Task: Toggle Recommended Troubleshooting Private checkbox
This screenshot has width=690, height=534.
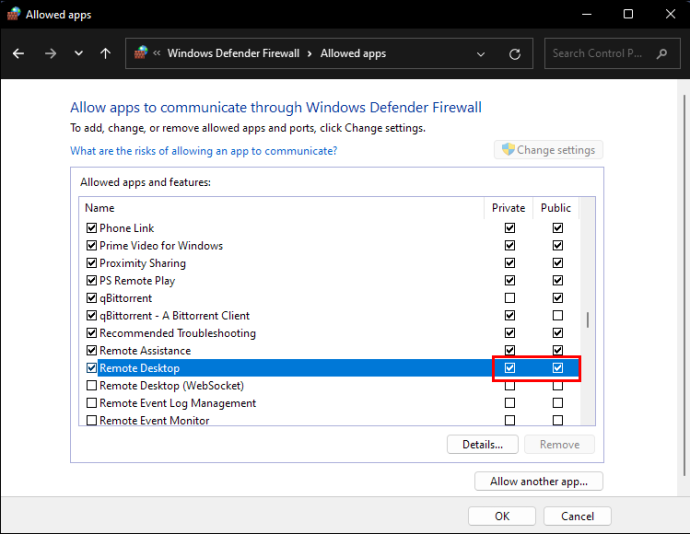Action: pyautogui.click(x=510, y=333)
